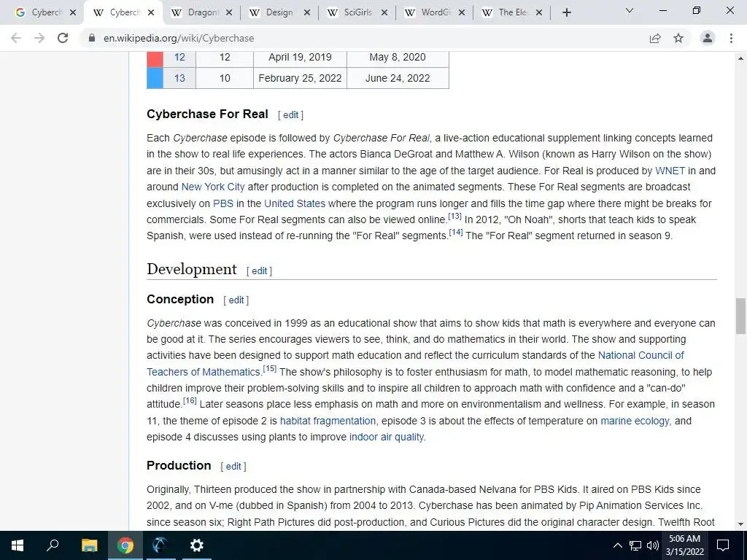Open season 12 link in table

coord(179,57)
